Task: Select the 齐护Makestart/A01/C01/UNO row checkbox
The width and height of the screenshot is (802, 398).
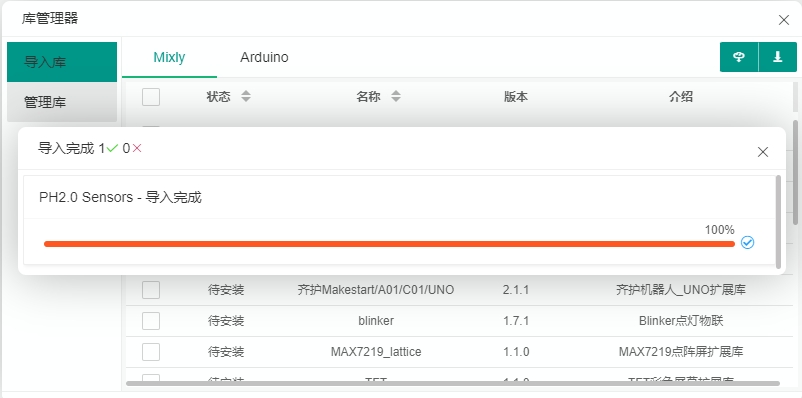Action: (151, 290)
